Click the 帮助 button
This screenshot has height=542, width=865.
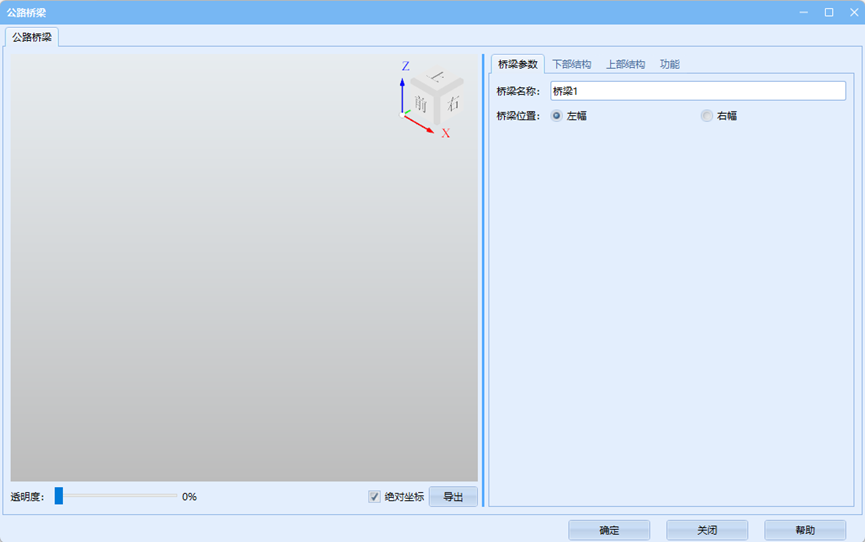(804, 530)
